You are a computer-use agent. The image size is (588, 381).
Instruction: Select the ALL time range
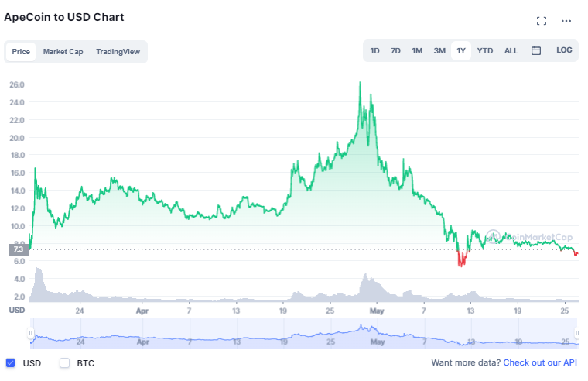click(511, 50)
